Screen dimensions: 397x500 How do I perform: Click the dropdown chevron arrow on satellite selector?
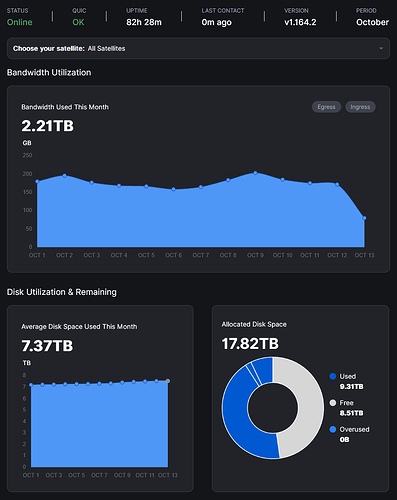tap(381, 48)
